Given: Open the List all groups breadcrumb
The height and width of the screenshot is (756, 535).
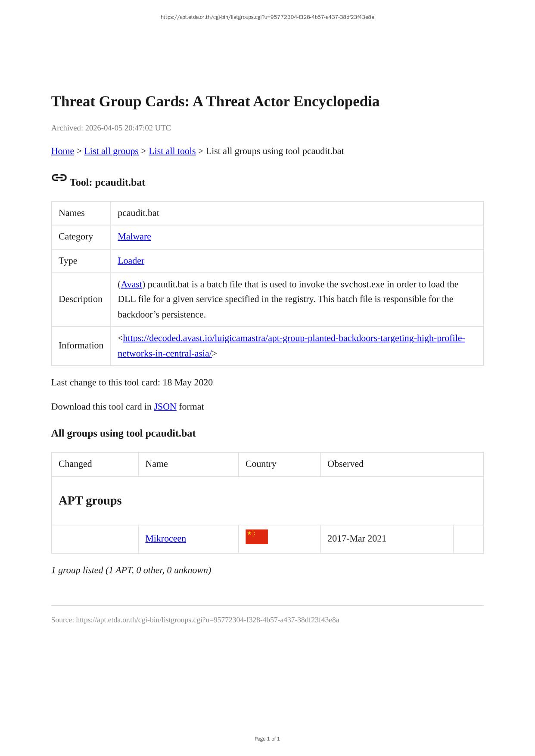Looking at the screenshot, I should coord(111,151).
